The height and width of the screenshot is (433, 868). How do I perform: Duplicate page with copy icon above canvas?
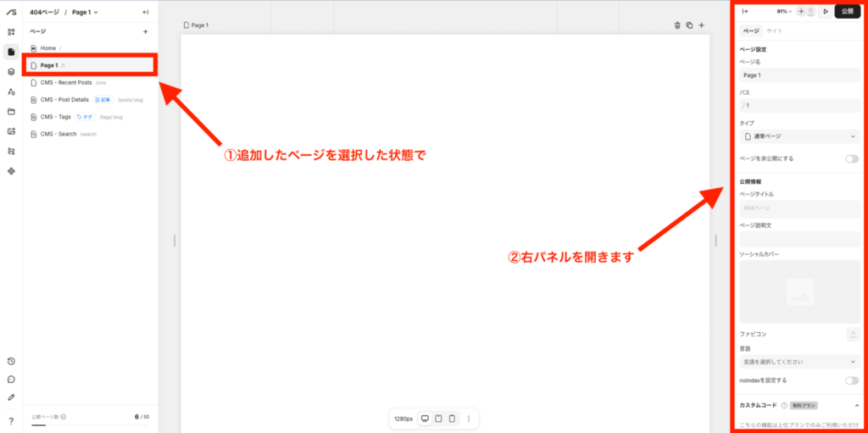[x=689, y=25]
